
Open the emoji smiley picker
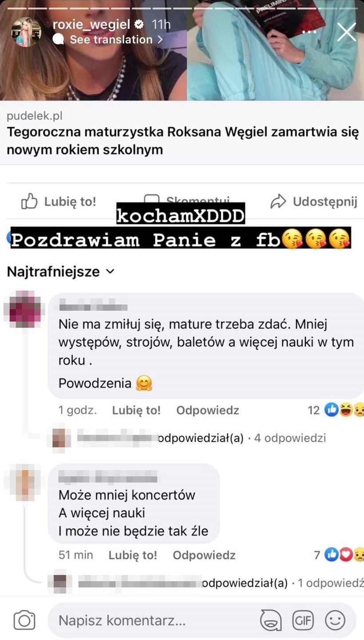click(335, 620)
